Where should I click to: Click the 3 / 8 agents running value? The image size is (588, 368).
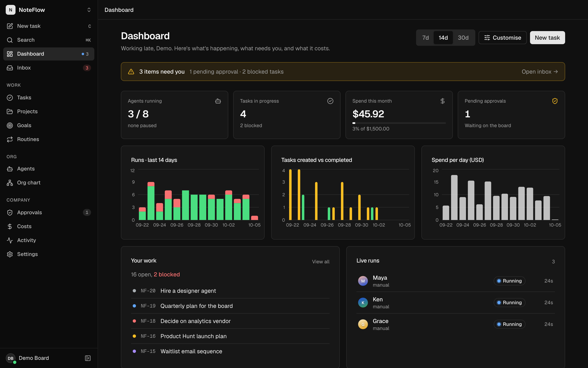[138, 114]
